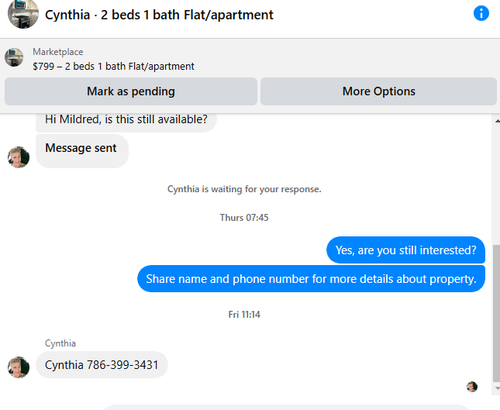The width and height of the screenshot is (500, 410).
Task: Click the listing photo in chat header
Action: pos(23,14)
